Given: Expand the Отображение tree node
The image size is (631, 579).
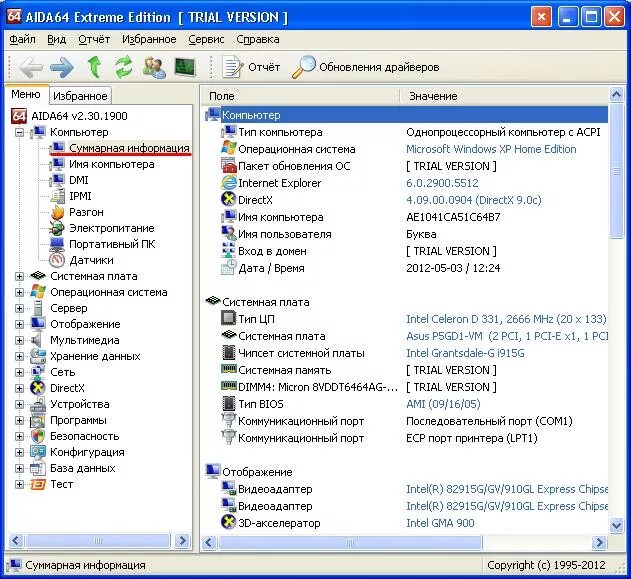Looking at the screenshot, I should pos(19,324).
